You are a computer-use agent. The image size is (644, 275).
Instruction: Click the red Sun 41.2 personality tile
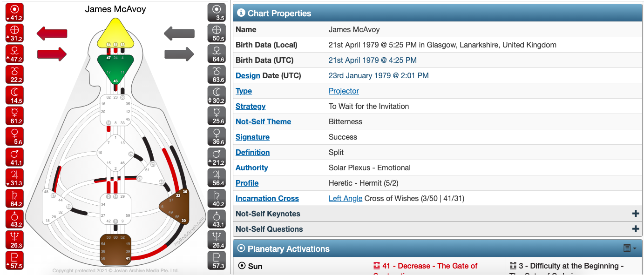pos(14,12)
